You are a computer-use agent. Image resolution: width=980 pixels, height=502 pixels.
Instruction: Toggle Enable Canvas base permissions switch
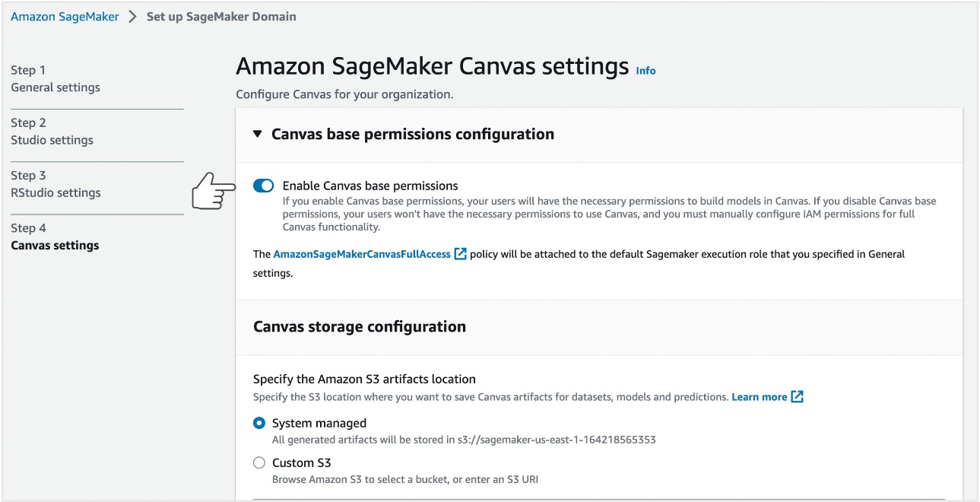(263, 186)
